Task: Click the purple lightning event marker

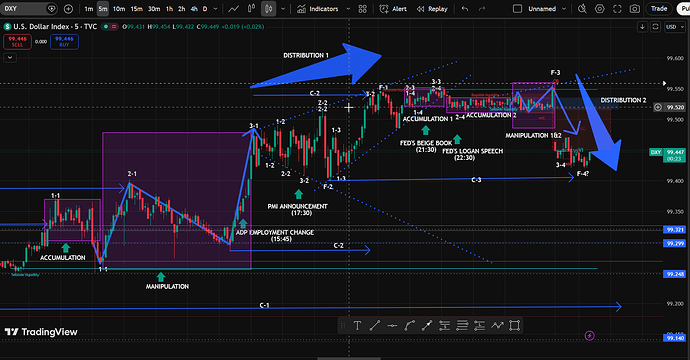Action: (589, 336)
